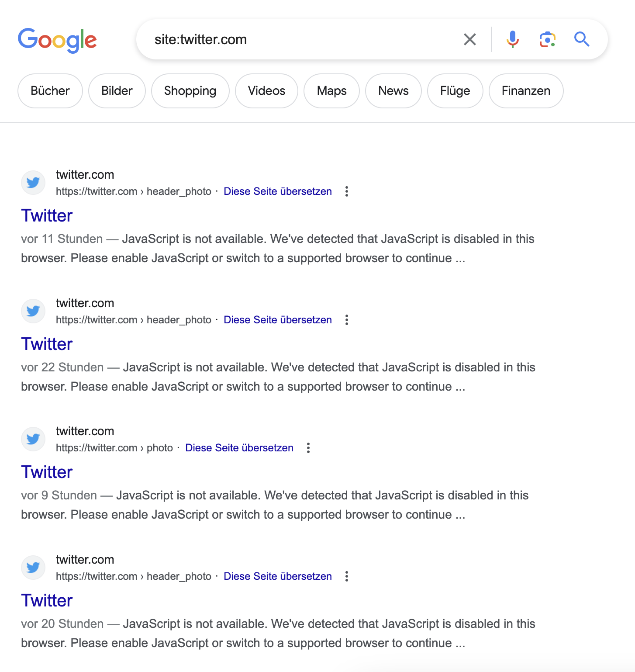Screen dimensions: 635x672
Task: Click second result's Diese Seite übersetzen
Action: [277, 320]
